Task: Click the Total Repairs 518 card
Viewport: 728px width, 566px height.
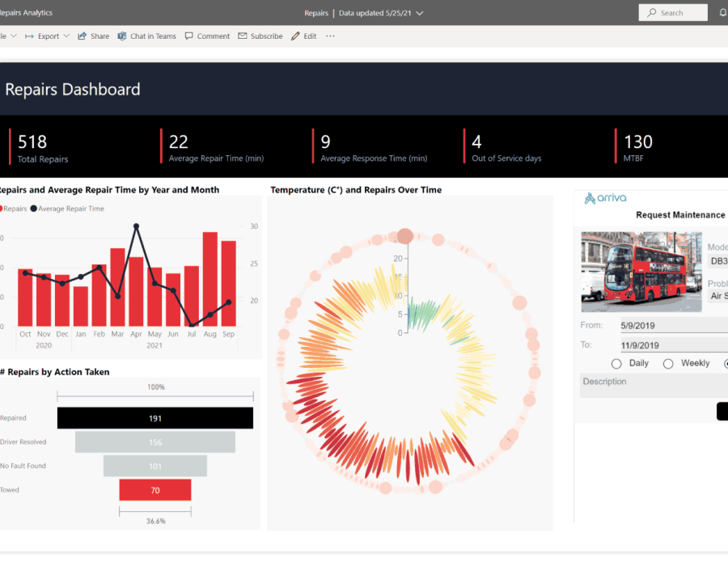Action: tap(43, 147)
